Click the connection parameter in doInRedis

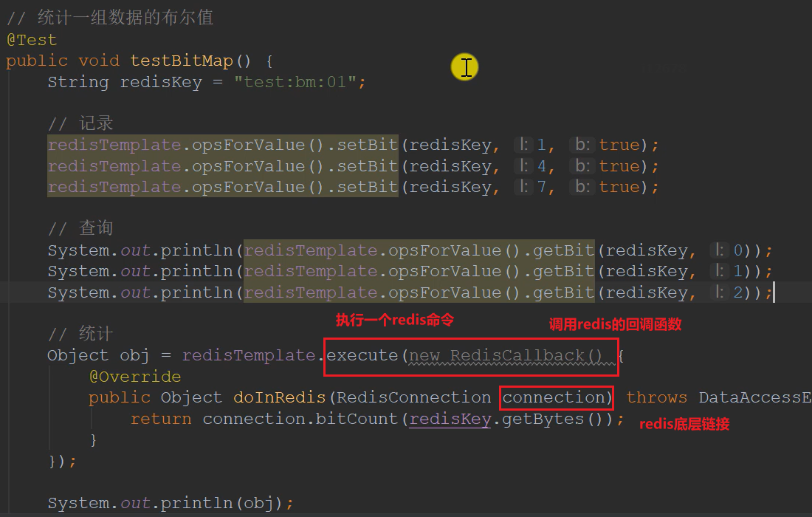pos(554,397)
